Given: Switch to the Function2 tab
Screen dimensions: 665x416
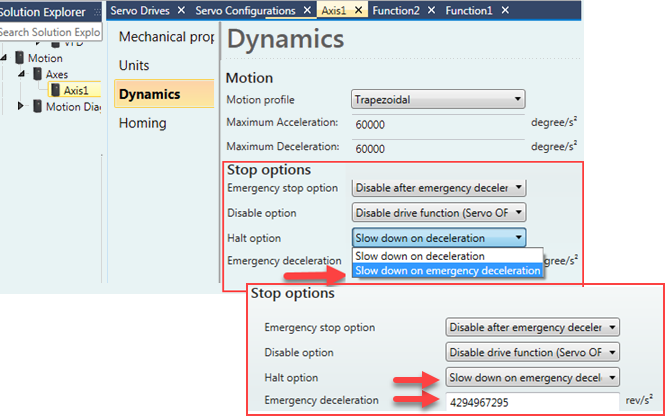Looking at the screenshot, I should click(x=395, y=10).
